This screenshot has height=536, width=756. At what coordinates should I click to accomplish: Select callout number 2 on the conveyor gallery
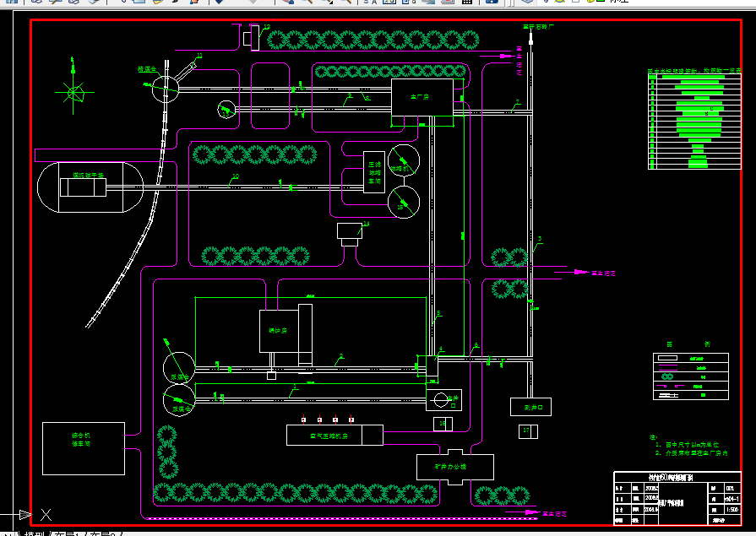(x=341, y=356)
